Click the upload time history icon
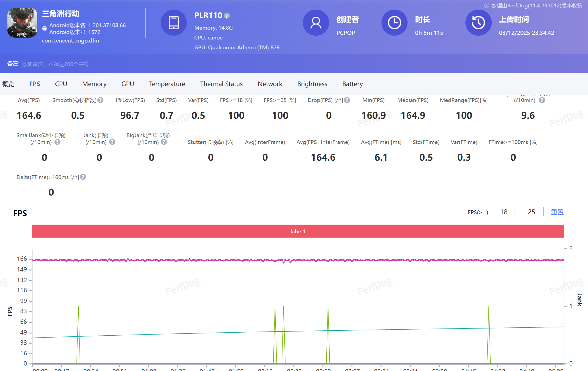 click(478, 23)
